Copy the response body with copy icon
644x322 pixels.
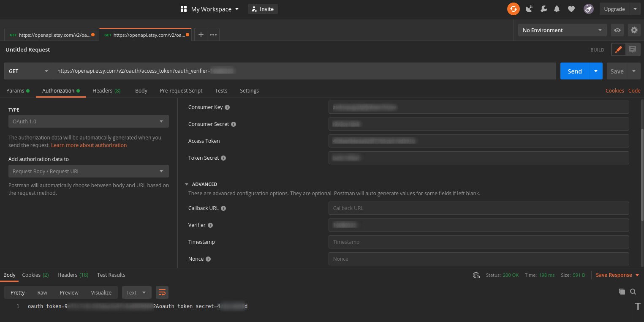pos(622,291)
